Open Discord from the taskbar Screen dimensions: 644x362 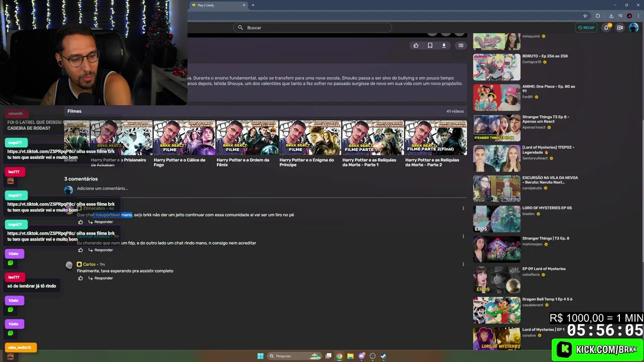[361, 356]
